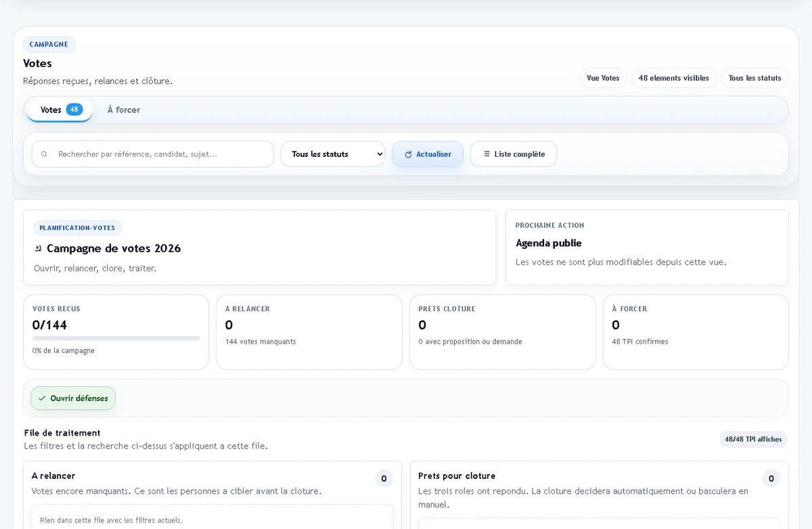Click the 48 badge on Votes tab

click(74, 109)
